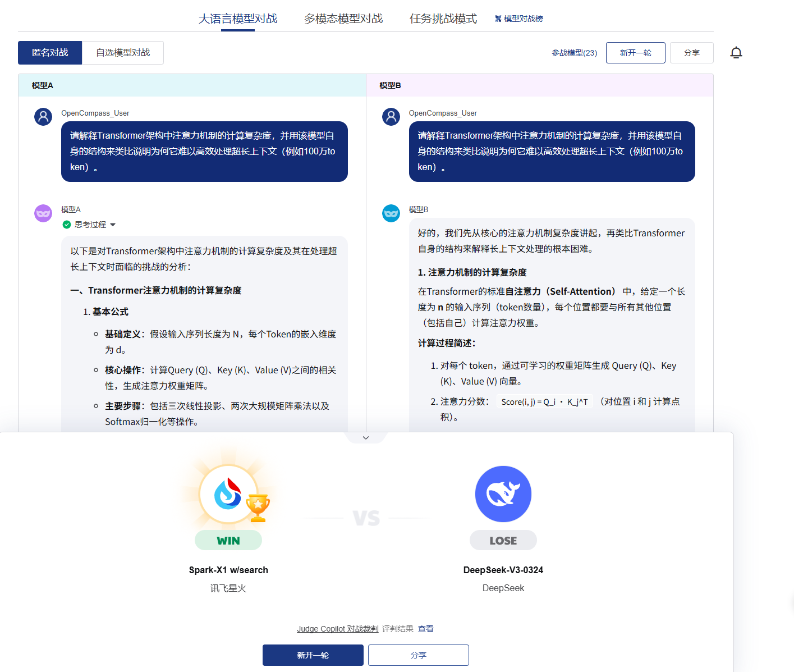
Task: Switch to 多模态模型对战 tab
Action: click(x=343, y=19)
